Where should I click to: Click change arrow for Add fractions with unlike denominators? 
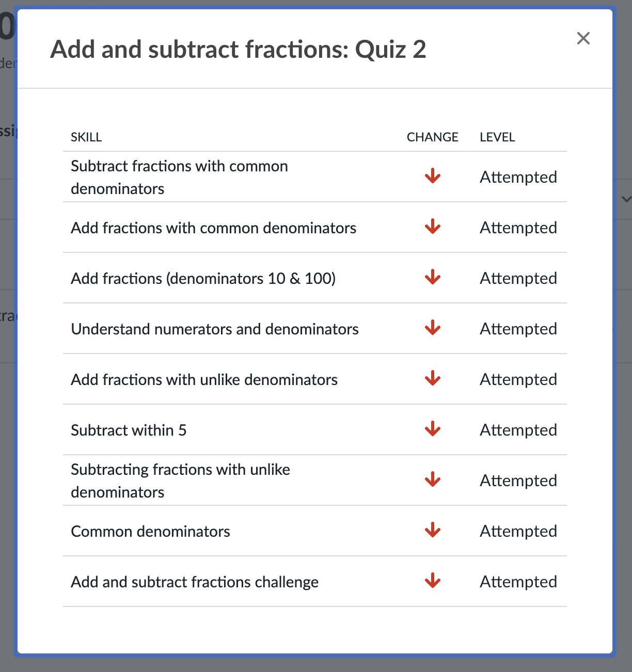click(432, 379)
